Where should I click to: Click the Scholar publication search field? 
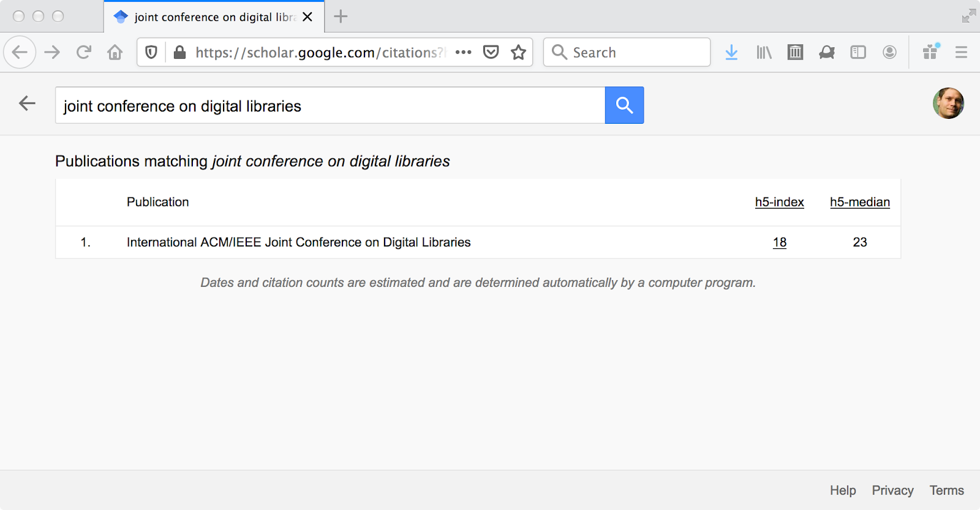point(330,105)
